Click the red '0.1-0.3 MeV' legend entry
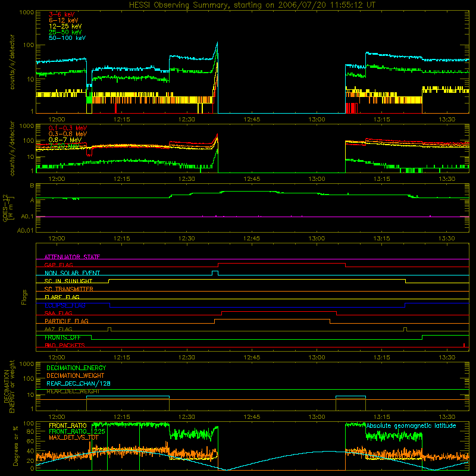Image resolution: width=476 pixels, height=476 pixels. click(68, 128)
